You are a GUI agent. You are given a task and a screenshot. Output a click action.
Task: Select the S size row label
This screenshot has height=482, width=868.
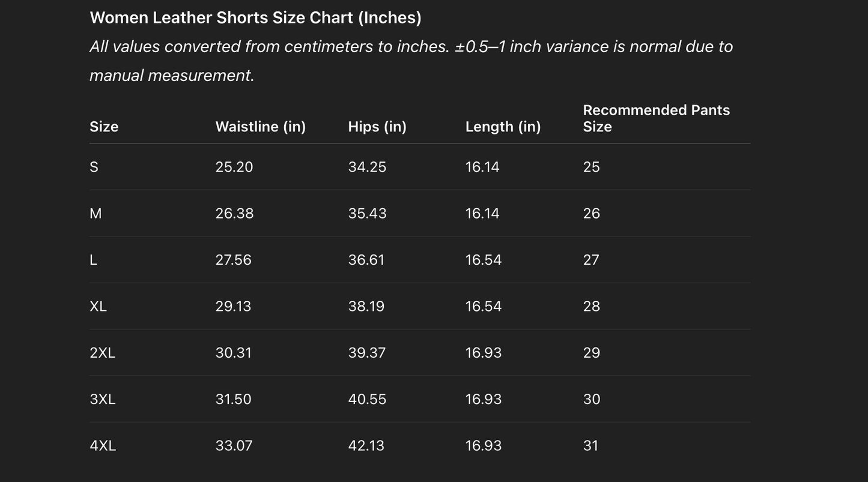pos(94,167)
